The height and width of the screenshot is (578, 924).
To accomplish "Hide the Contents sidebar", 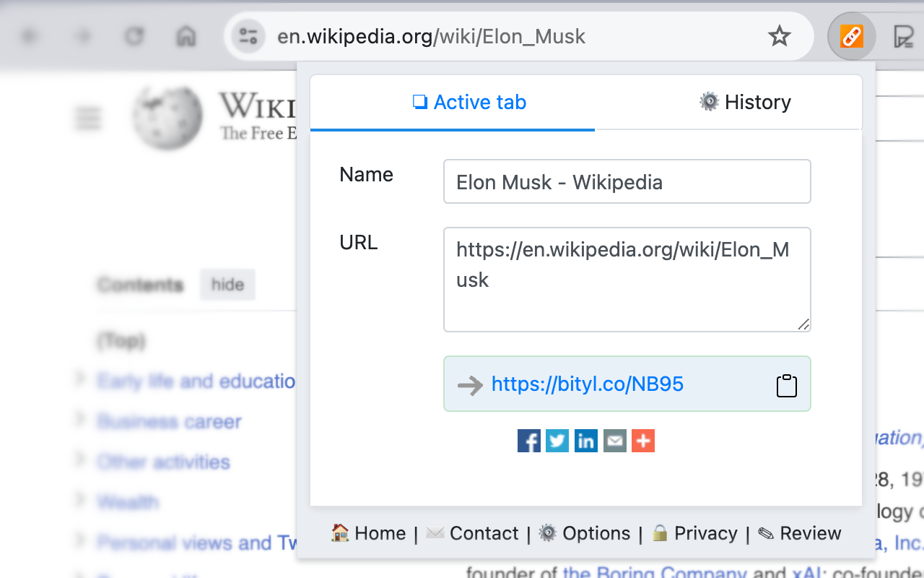I will [227, 285].
